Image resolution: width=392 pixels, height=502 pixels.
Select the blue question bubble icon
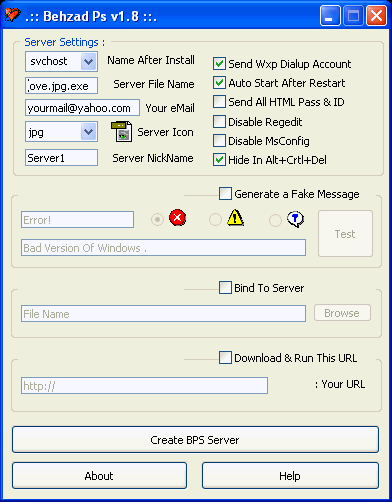tap(295, 219)
